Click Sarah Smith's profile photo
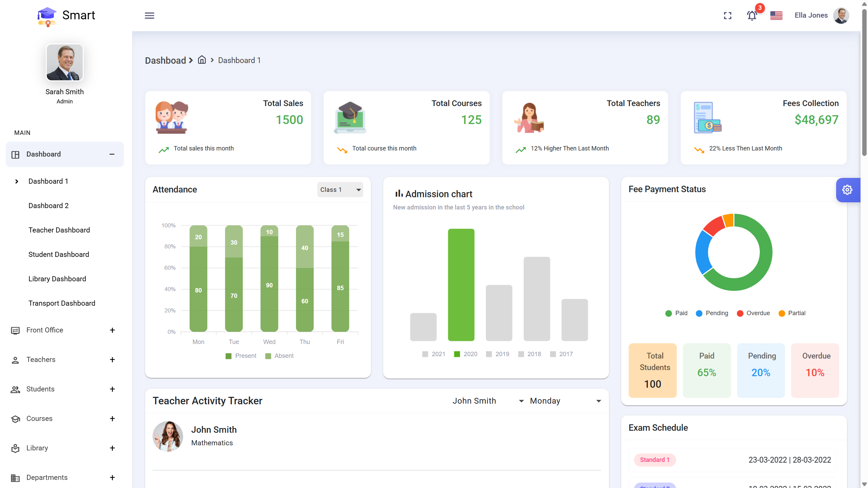868x488 pixels. [x=64, y=62]
